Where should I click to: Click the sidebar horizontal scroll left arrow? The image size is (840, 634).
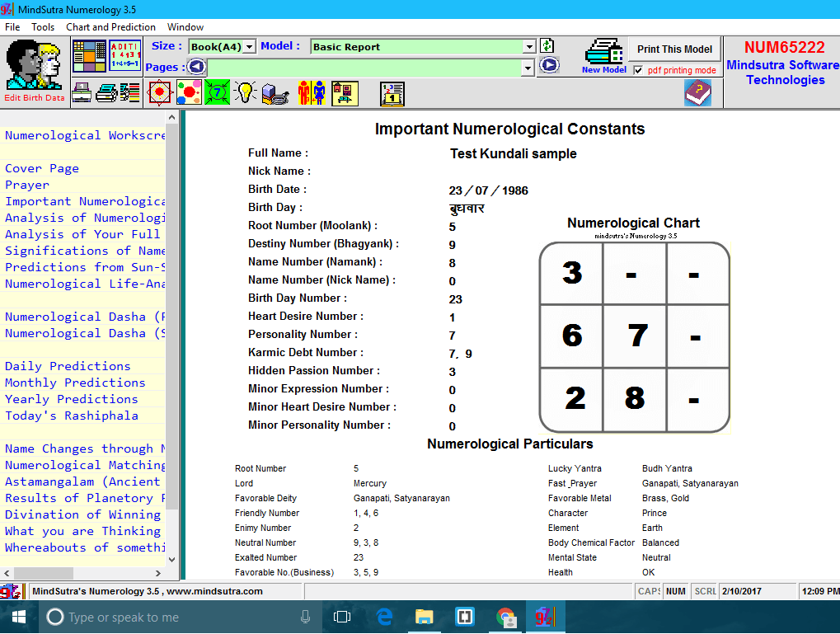7,573
